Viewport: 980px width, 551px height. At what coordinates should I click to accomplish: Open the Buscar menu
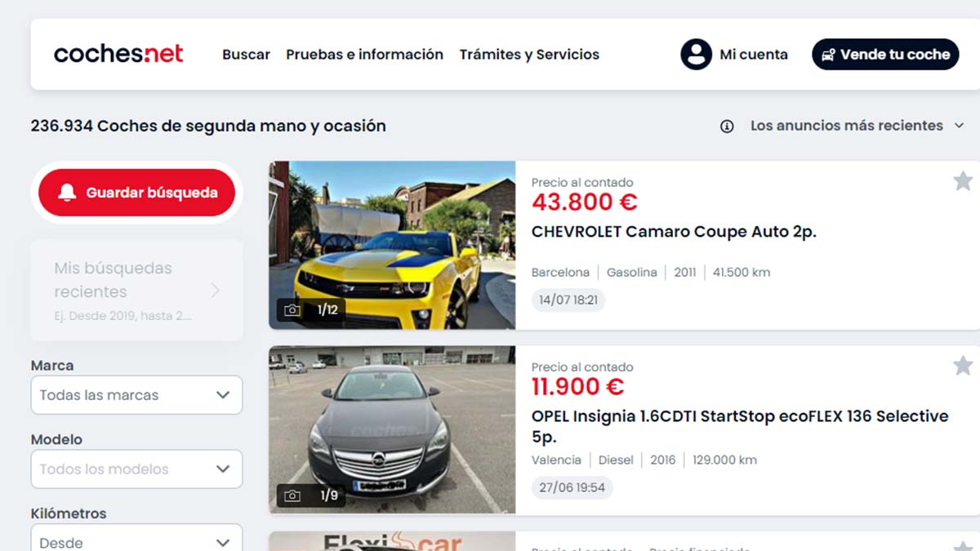[246, 55]
